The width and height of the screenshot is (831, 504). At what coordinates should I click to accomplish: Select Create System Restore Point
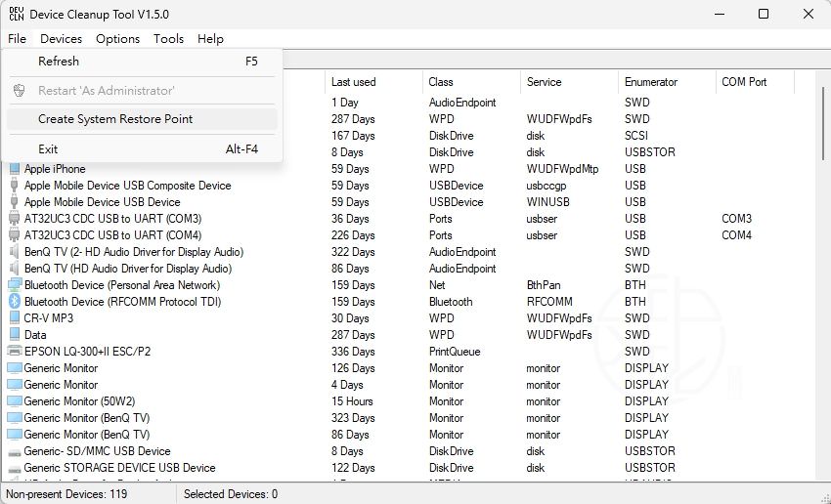(x=115, y=119)
